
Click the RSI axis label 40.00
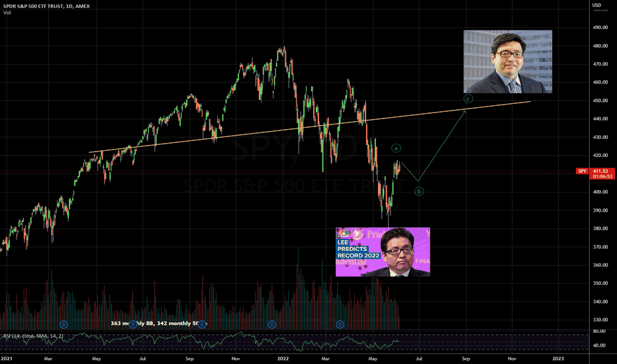pos(599,345)
